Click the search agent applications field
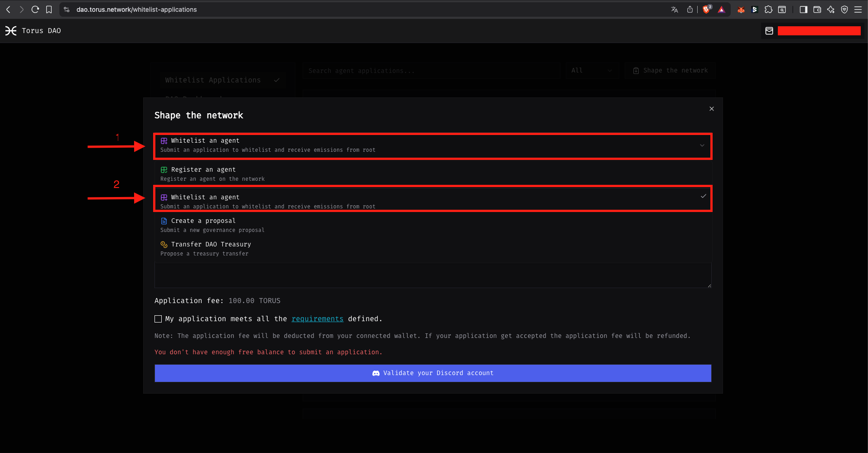Screen dimensions: 868x453 (x=431, y=70)
